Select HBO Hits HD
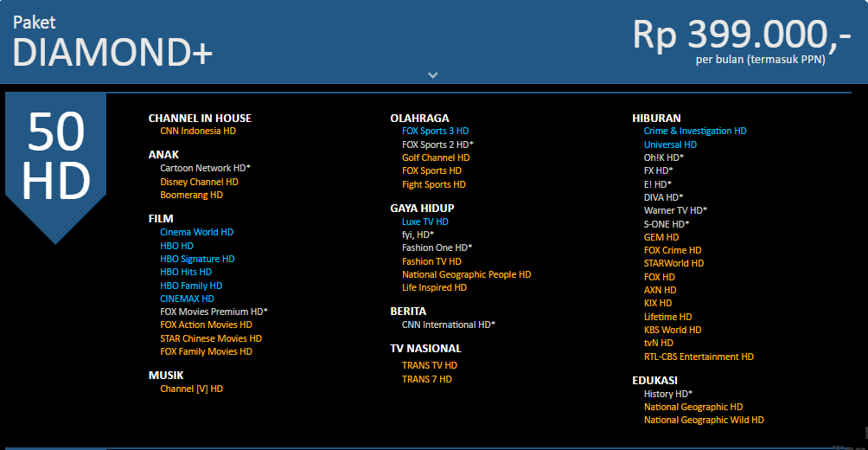868x450 pixels. tap(186, 272)
